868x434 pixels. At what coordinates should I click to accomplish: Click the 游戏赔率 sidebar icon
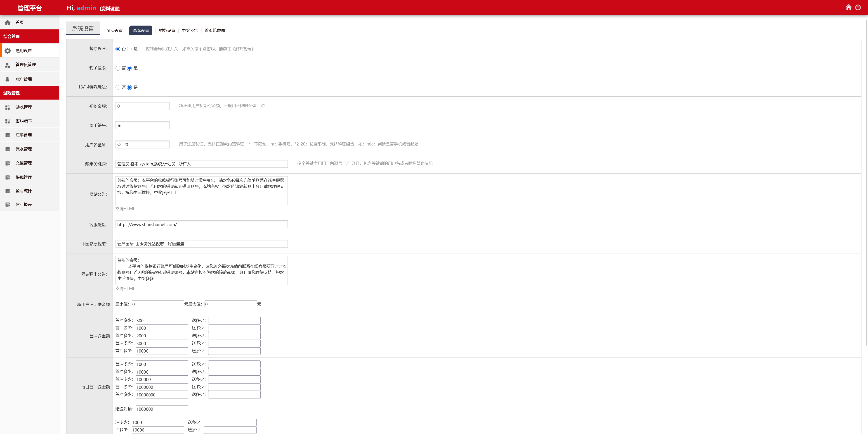pyautogui.click(x=7, y=121)
